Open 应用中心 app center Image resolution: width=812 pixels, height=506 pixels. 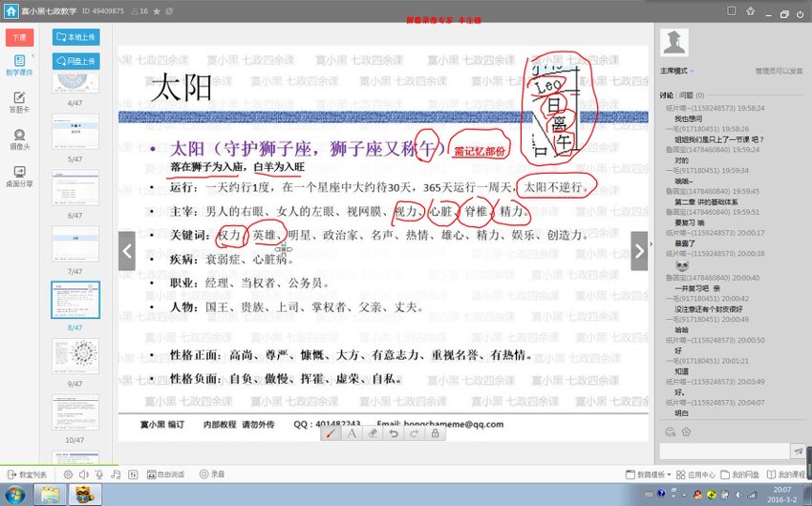(696, 474)
